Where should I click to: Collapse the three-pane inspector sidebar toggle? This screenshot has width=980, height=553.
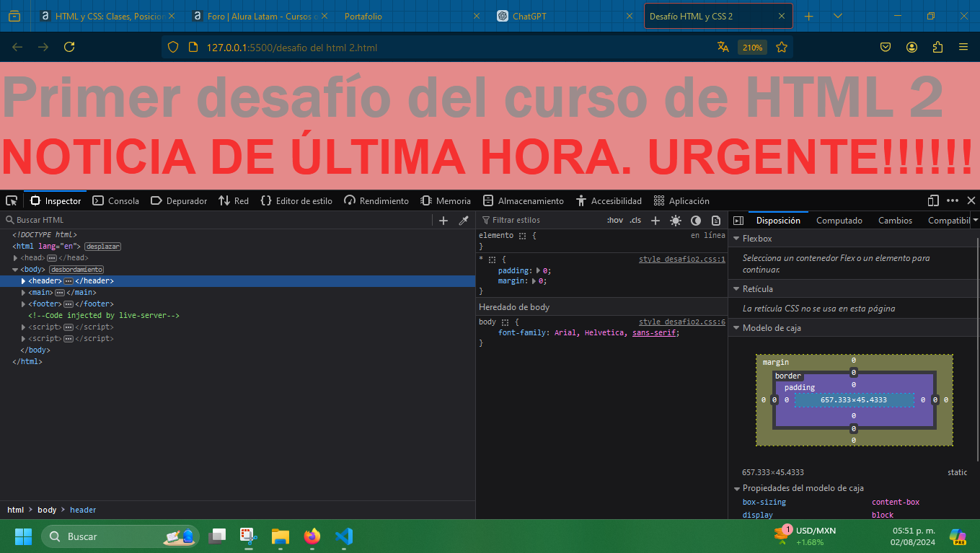(x=738, y=220)
